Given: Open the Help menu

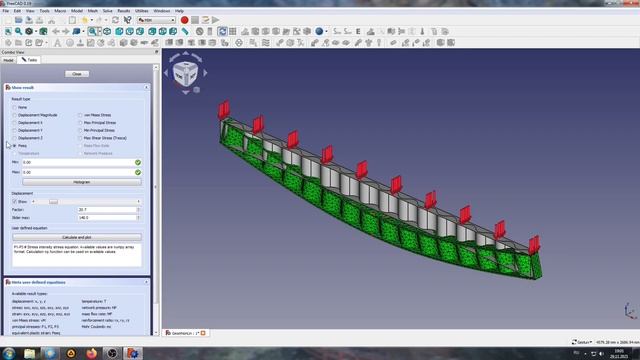Looking at the screenshot, I should click(179, 11).
